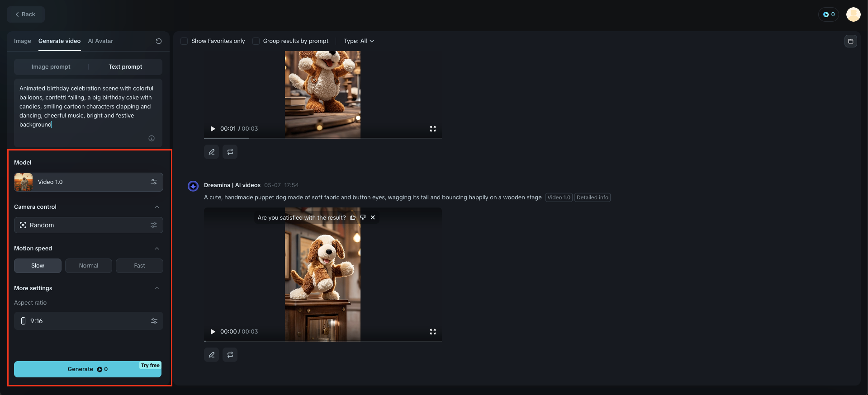This screenshot has width=868, height=395.
Task: Open fullscreen on the bottom puppet dog video
Action: coord(433,332)
